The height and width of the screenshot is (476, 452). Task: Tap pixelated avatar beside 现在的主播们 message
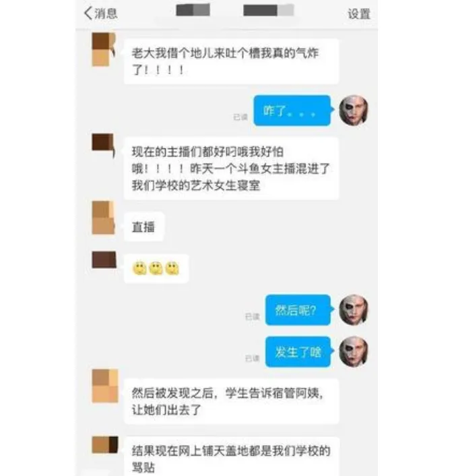tap(104, 144)
